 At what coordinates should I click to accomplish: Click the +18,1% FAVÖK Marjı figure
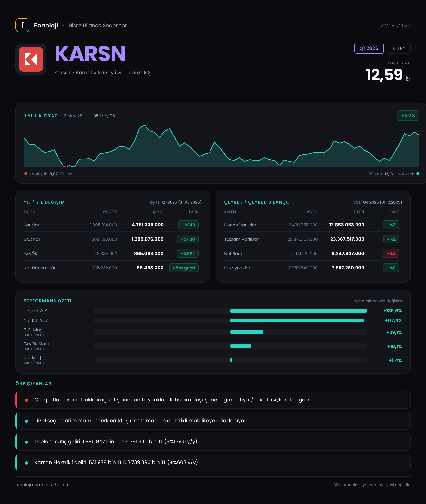(395, 346)
